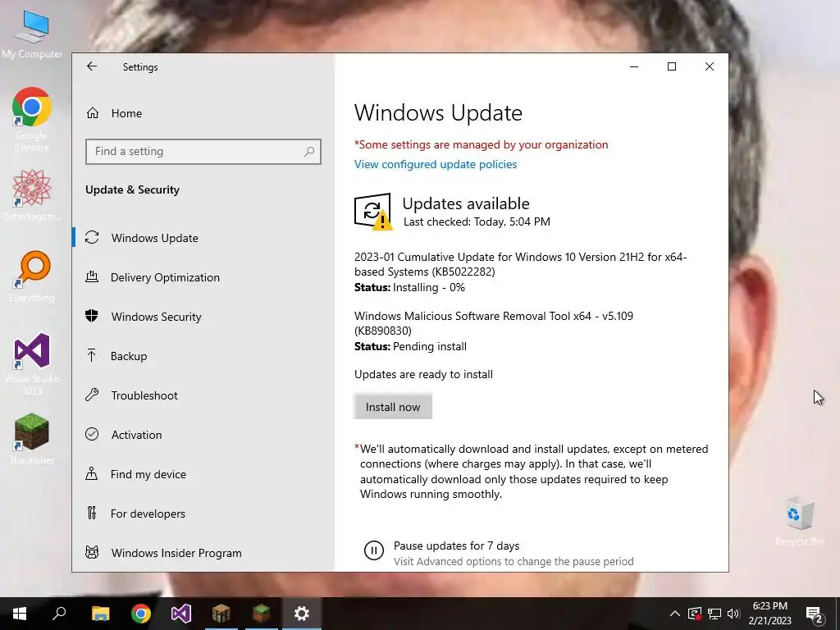Viewport: 840px width, 630px height.
Task: Click the Find a setting search box
Action: click(203, 152)
